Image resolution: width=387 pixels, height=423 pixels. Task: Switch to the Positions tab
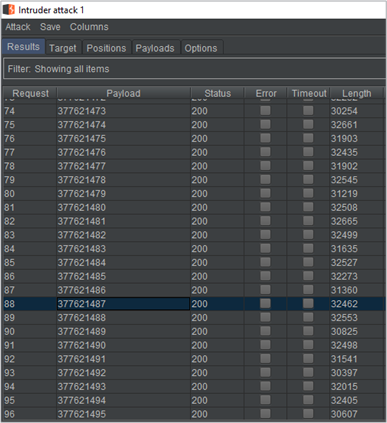tap(106, 48)
